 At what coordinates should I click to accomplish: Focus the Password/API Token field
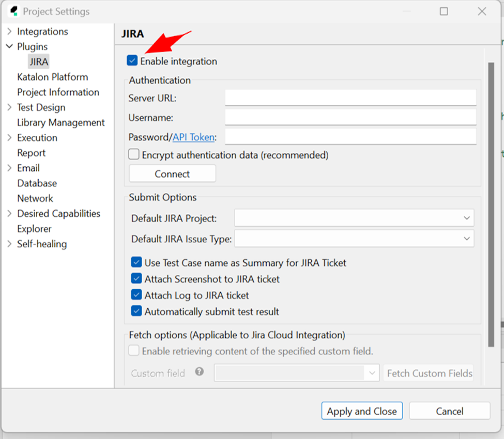(x=350, y=136)
